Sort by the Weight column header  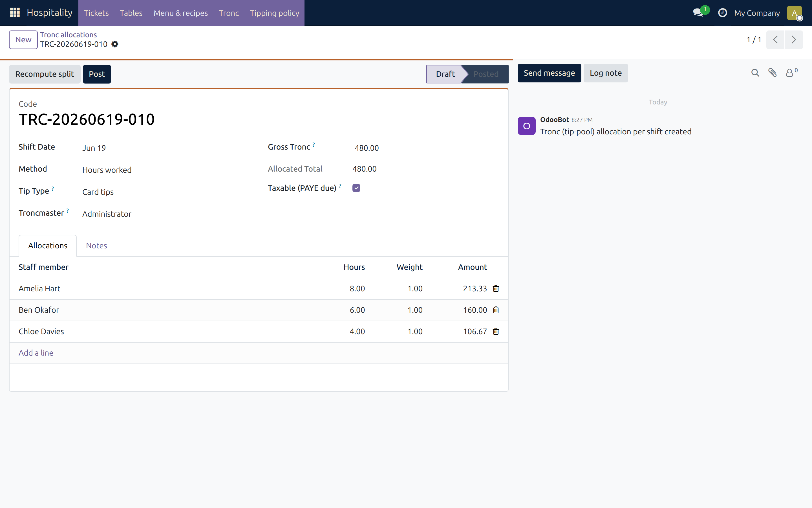[x=409, y=267]
